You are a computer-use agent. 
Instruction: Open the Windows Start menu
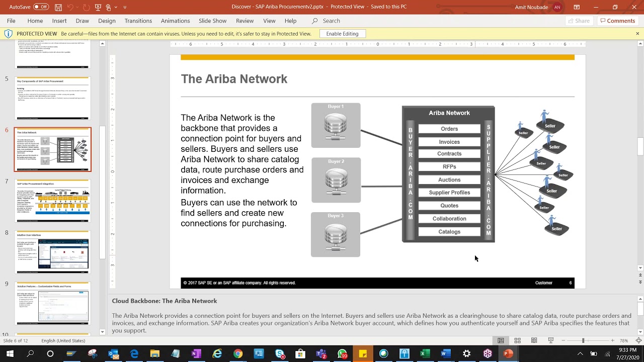[x=10, y=353]
